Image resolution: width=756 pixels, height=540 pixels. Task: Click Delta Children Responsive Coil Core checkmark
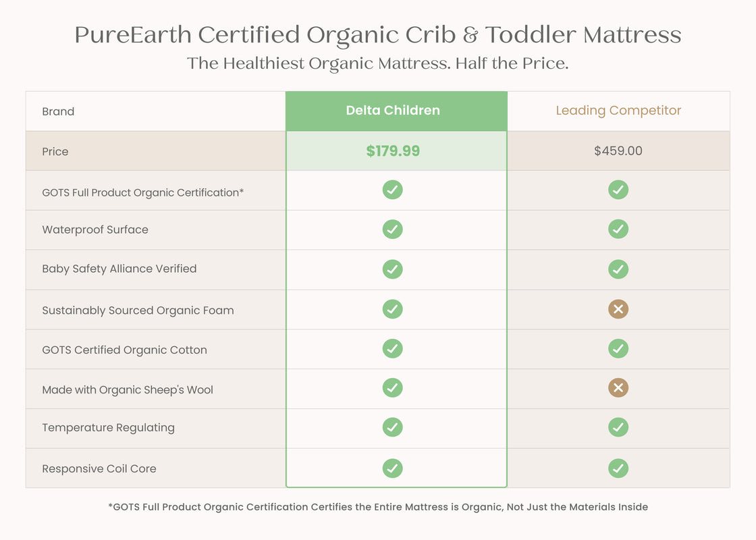coord(392,468)
